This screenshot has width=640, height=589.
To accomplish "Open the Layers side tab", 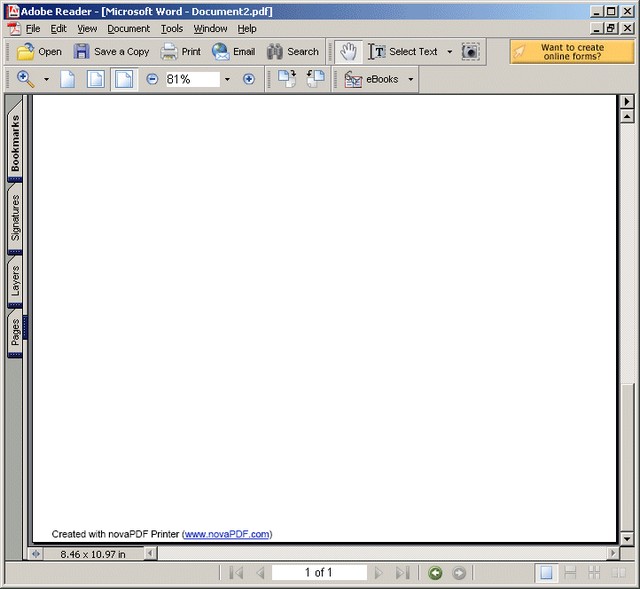I will pyautogui.click(x=15, y=281).
